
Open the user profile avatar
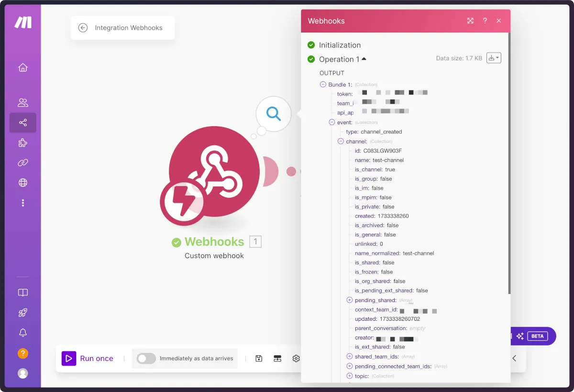23,373
